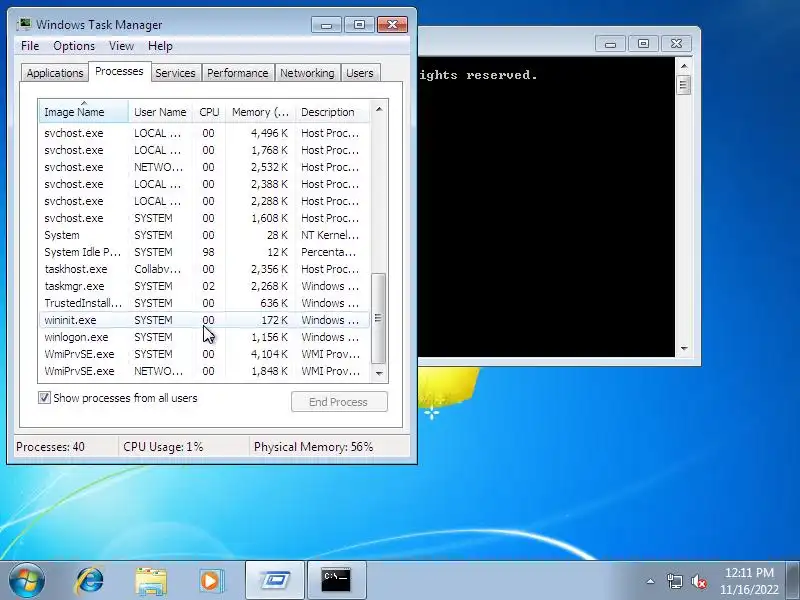The height and width of the screenshot is (600, 800).
Task: Click Command Prompt scroll down arrow
Action: click(x=684, y=348)
